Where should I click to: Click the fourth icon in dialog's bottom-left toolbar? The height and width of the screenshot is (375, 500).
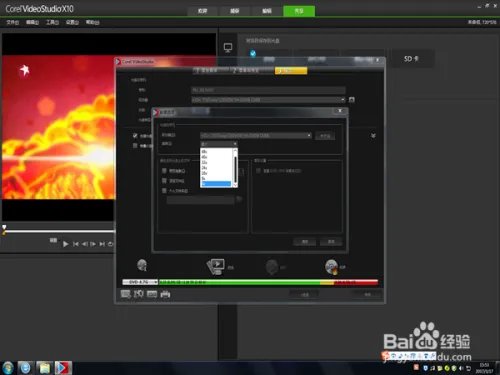(165, 294)
